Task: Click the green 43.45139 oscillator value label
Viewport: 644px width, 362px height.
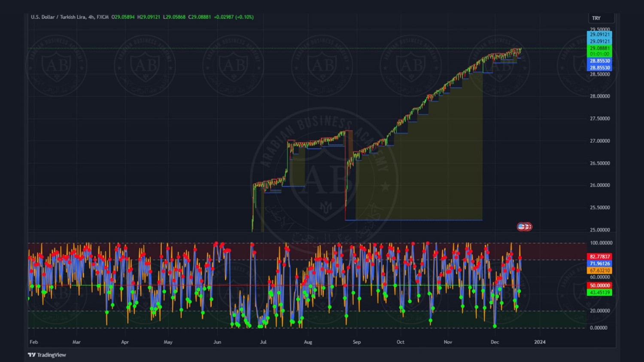Action: click(599, 293)
